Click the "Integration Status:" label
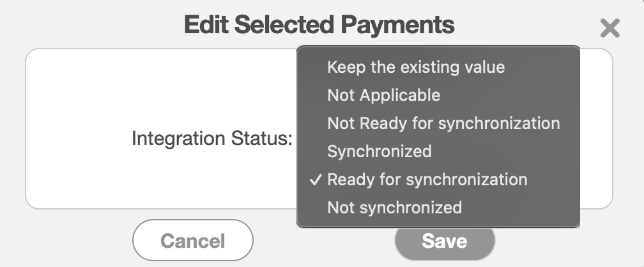 (x=212, y=138)
